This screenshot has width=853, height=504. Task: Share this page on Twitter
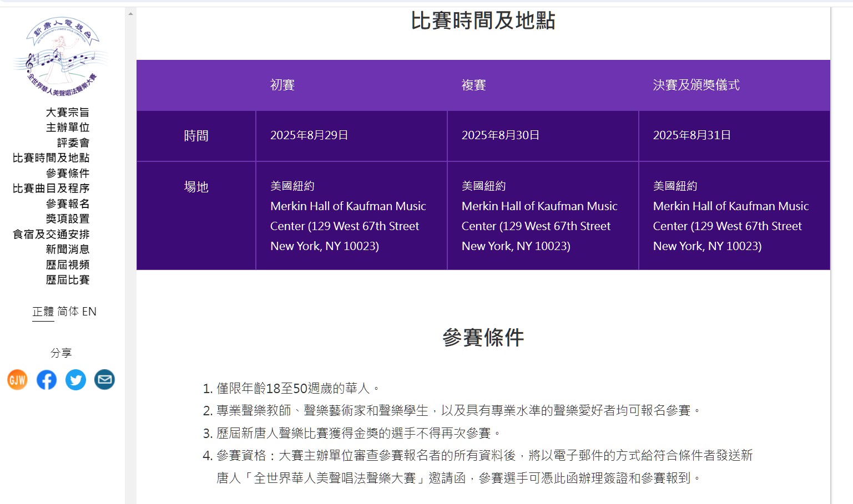pyautogui.click(x=75, y=380)
